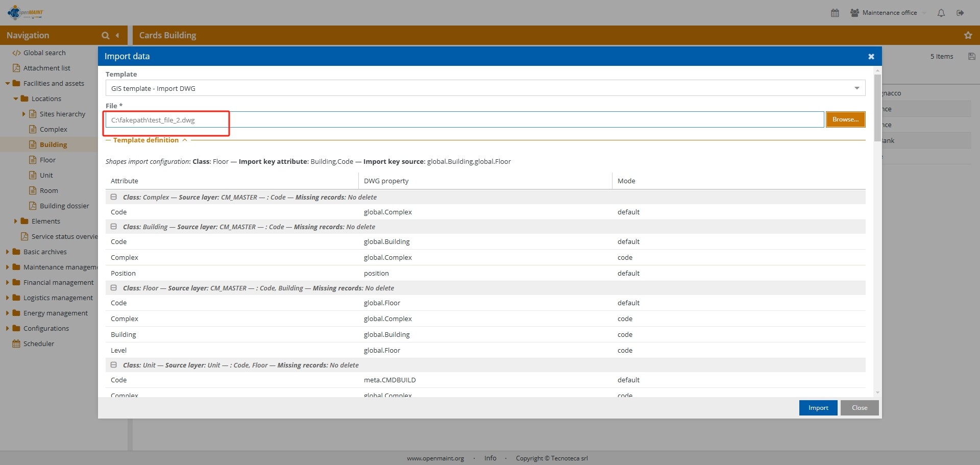The image size is (980, 465).
Task: Sort by Attribute column header
Action: 232,181
